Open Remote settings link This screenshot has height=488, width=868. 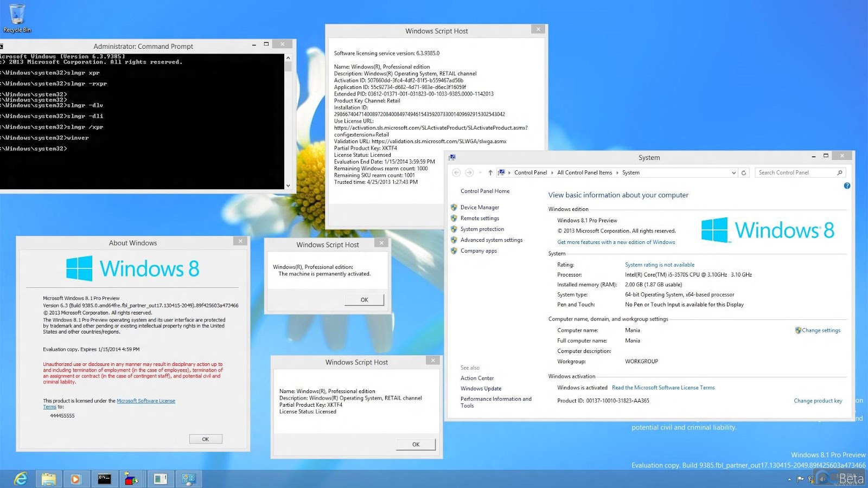480,219
